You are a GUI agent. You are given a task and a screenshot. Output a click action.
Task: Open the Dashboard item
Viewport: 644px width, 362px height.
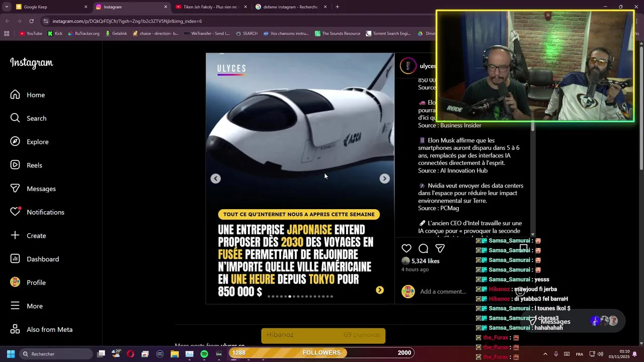click(x=35, y=259)
